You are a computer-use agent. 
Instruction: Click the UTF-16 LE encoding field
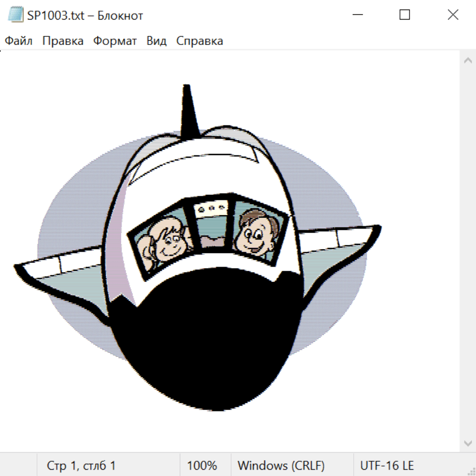pos(387,466)
